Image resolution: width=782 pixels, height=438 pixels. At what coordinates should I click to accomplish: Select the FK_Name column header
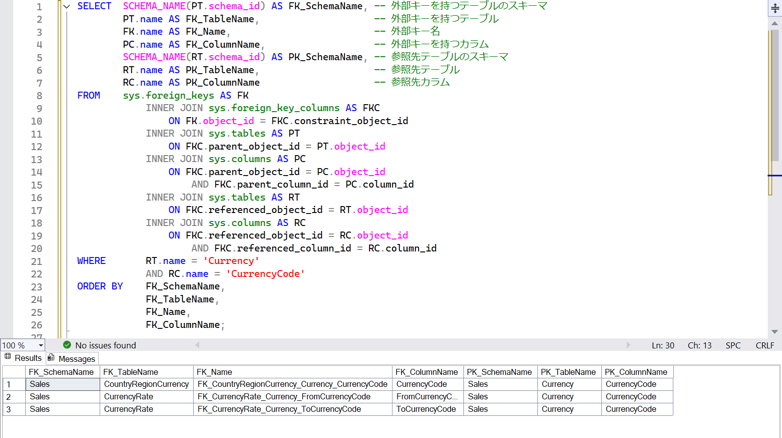pyautogui.click(x=293, y=372)
